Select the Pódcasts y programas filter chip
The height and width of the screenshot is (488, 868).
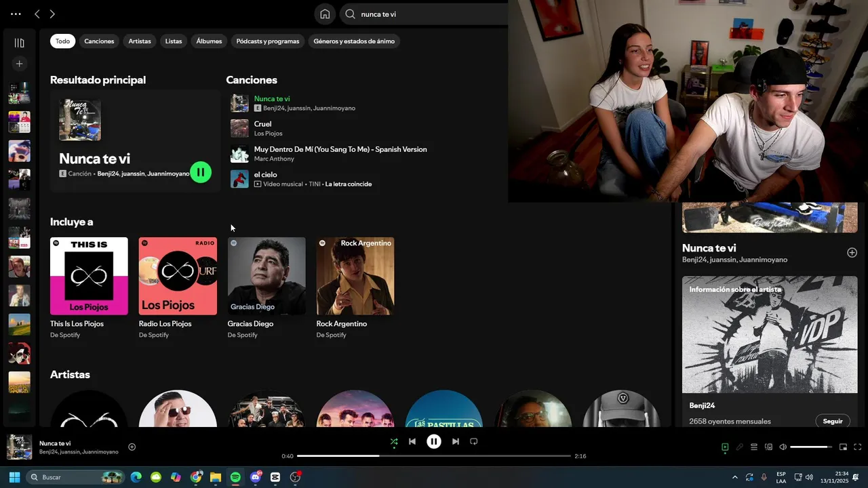tap(268, 41)
